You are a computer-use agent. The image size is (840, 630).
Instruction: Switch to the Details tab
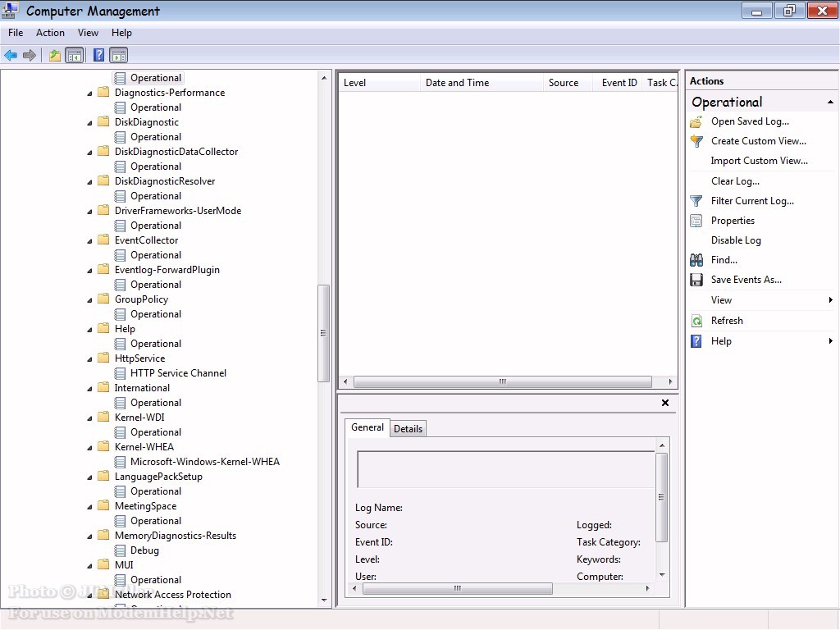[x=409, y=428]
